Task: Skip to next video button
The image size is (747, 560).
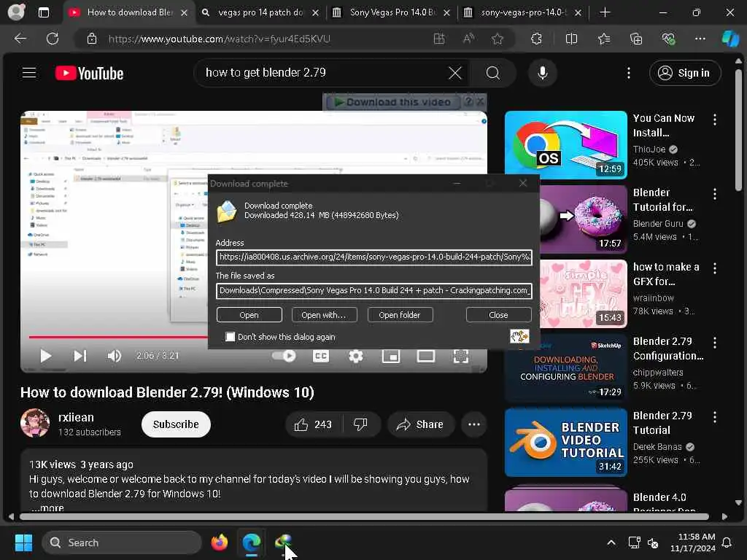Action: [x=80, y=356]
